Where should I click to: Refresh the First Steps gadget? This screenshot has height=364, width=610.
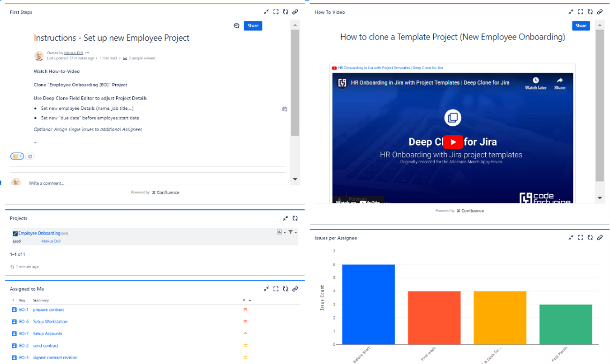[286, 11]
